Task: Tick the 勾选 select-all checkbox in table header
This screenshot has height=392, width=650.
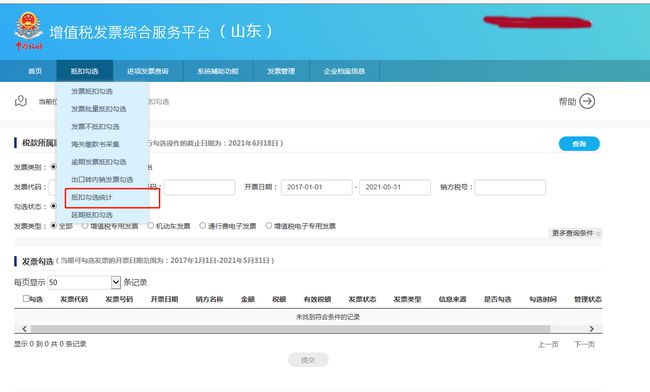Action: pos(26,298)
